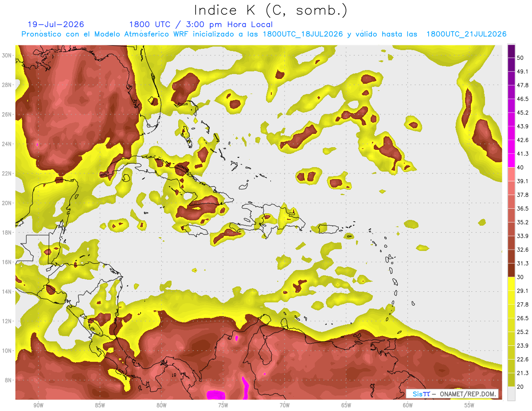
Task: Click the colorbar value '39.1'
Action: tap(522, 181)
